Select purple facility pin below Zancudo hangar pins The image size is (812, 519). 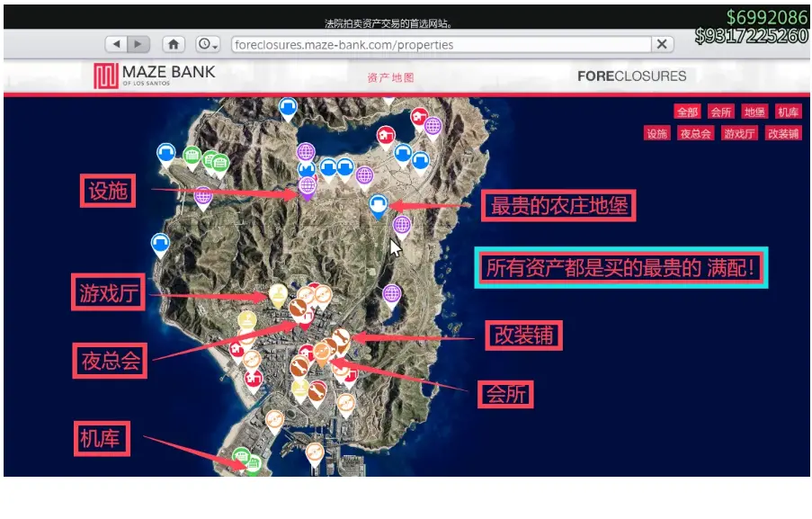[x=203, y=197]
